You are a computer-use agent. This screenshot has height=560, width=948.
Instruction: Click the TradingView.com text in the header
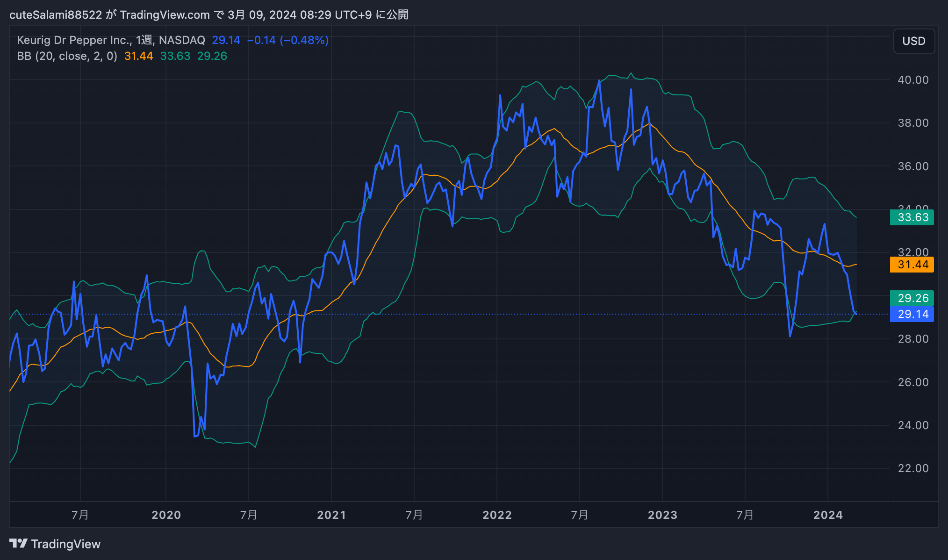[165, 15]
